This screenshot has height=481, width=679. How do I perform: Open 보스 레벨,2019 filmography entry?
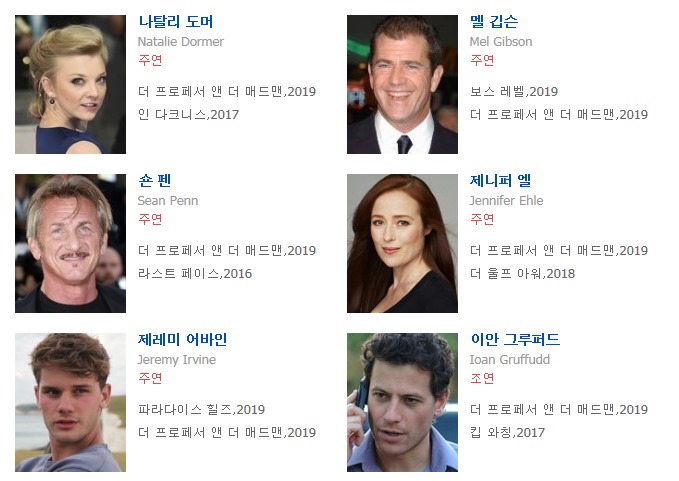(x=514, y=92)
